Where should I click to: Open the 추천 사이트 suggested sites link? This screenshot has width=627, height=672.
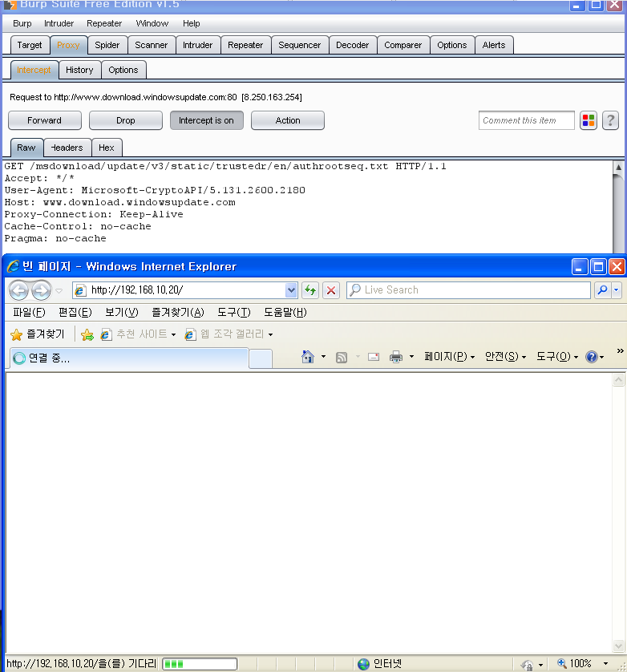[133, 334]
